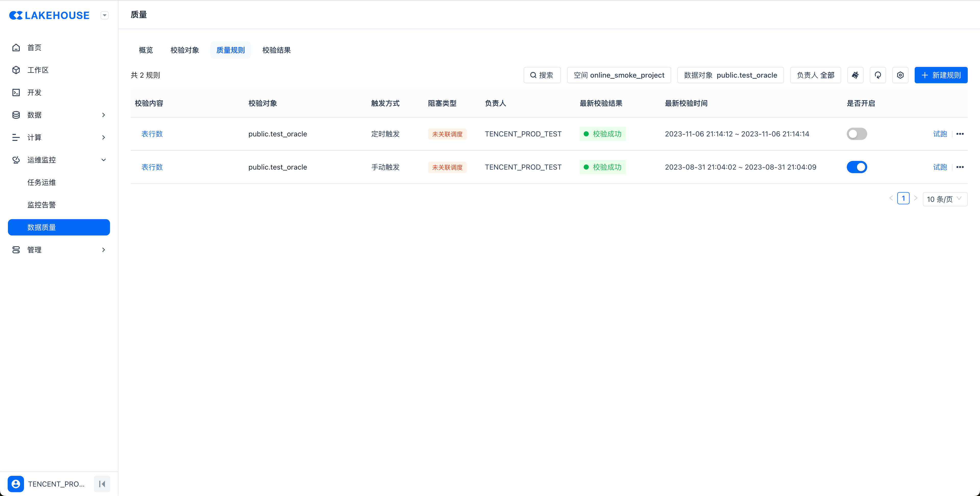Click the refresh icon in toolbar
Viewport: 980px width, 496px height.
(x=878, y=75)
